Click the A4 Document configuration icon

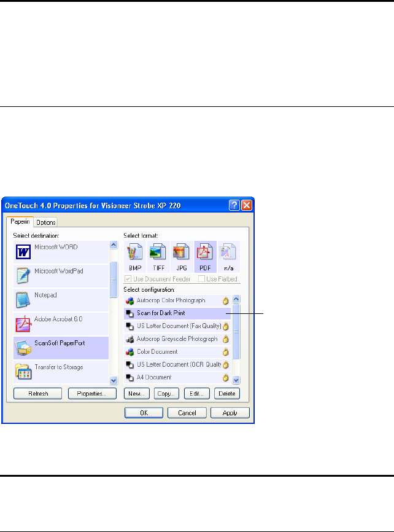(130, 378)
